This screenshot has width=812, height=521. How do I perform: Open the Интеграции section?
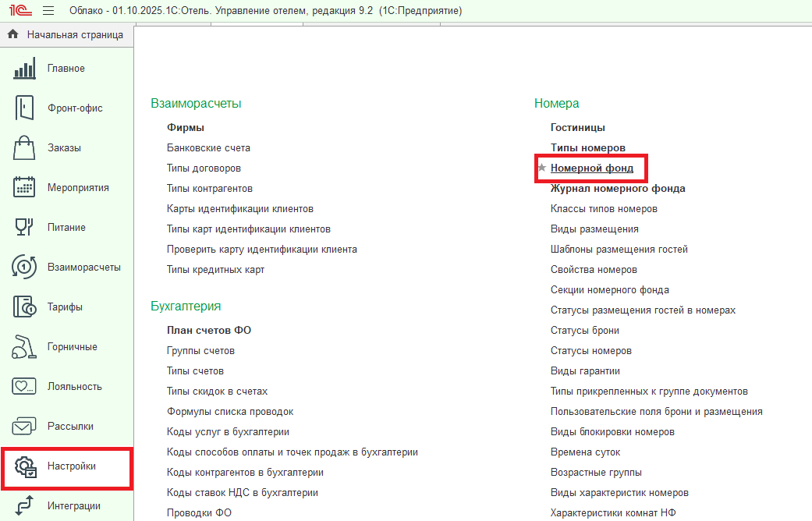66,506
